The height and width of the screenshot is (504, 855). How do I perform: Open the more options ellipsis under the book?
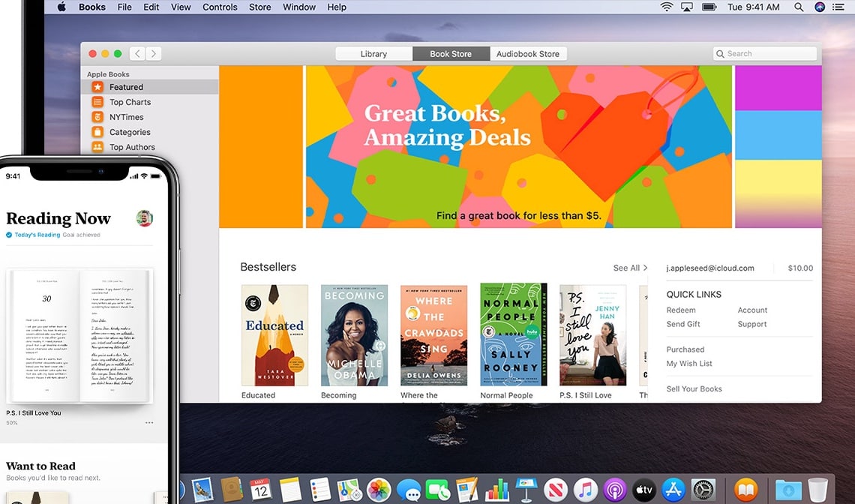(149, 423)
